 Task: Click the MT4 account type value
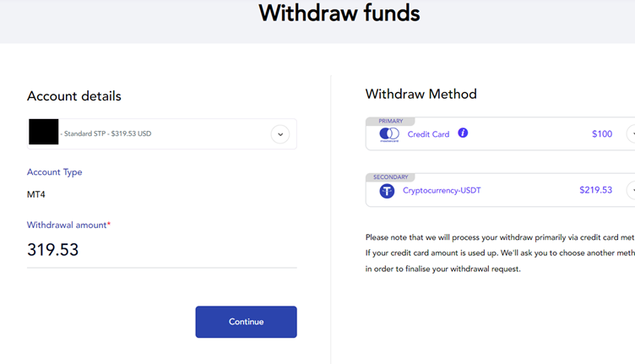pyautogui.click(x=36, y=195)
